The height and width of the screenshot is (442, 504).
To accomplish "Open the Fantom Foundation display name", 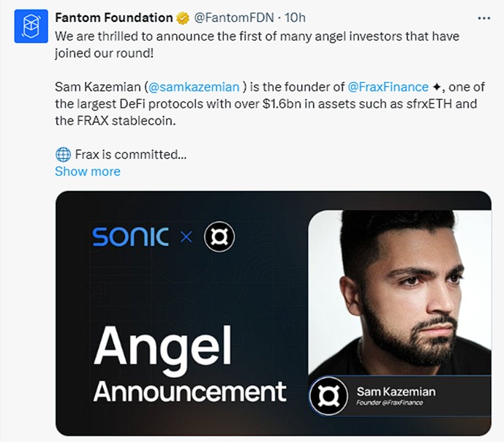I will pos(113,18).
